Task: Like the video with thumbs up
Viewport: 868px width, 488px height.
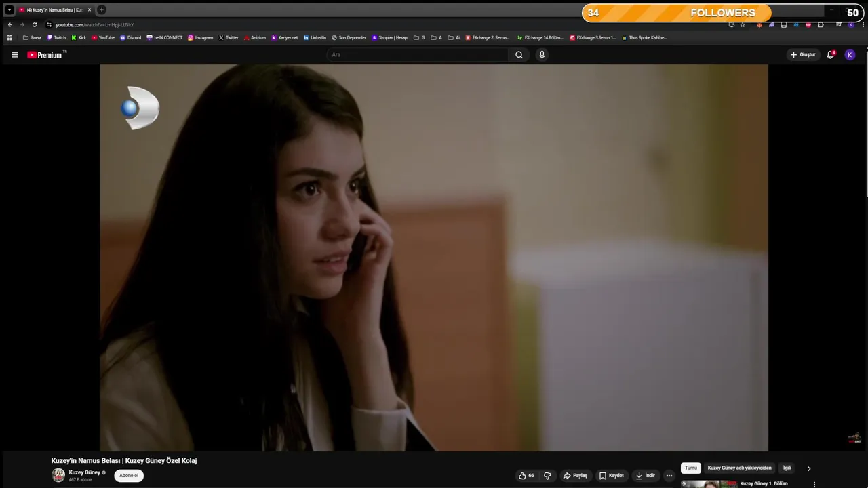Action: coord(526,476)
